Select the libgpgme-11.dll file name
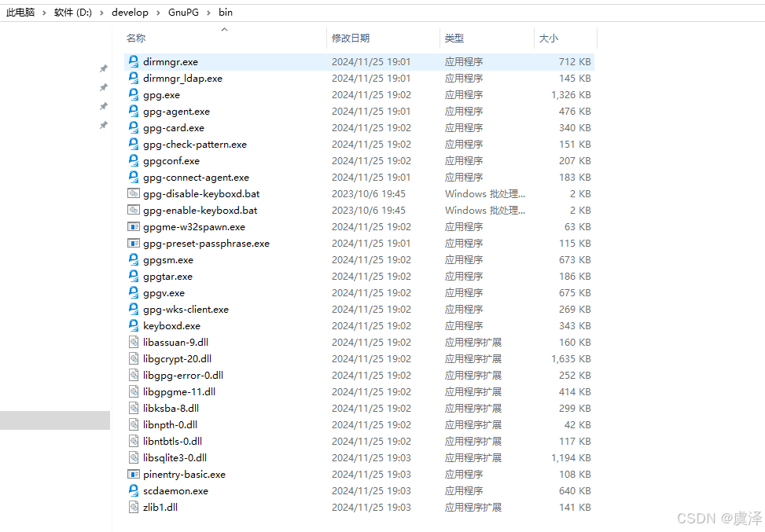765x532 pixels. click(x=179, y=391)
